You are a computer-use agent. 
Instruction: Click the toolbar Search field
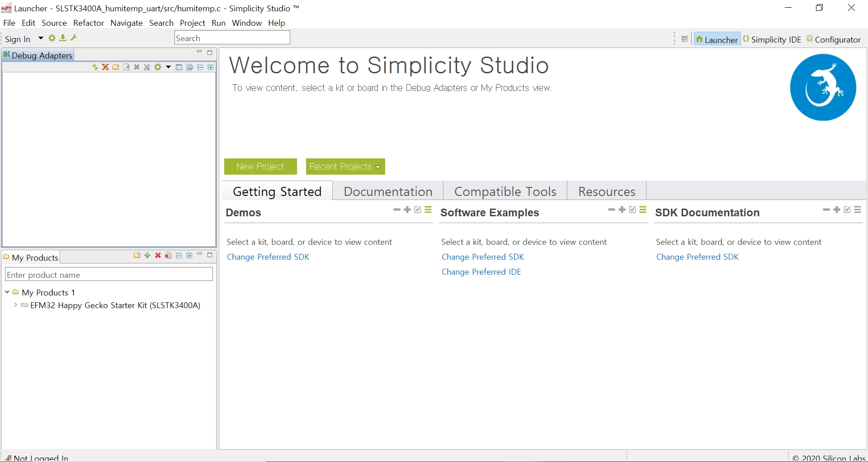coord(232,38)
